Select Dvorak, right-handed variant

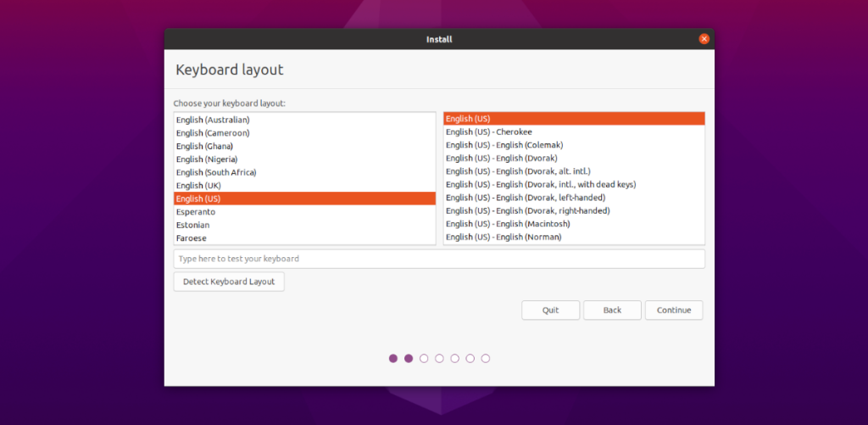click(x=574, y=210)
